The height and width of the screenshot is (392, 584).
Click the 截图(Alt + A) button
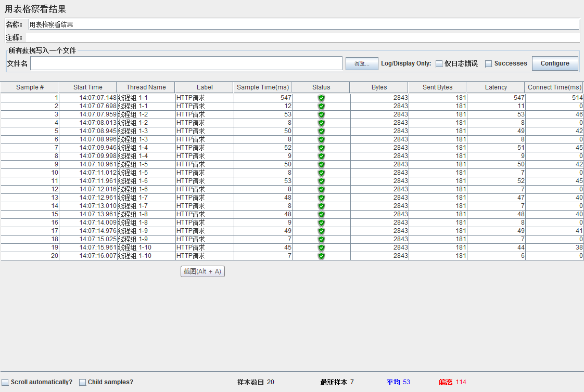pos(202,271)
